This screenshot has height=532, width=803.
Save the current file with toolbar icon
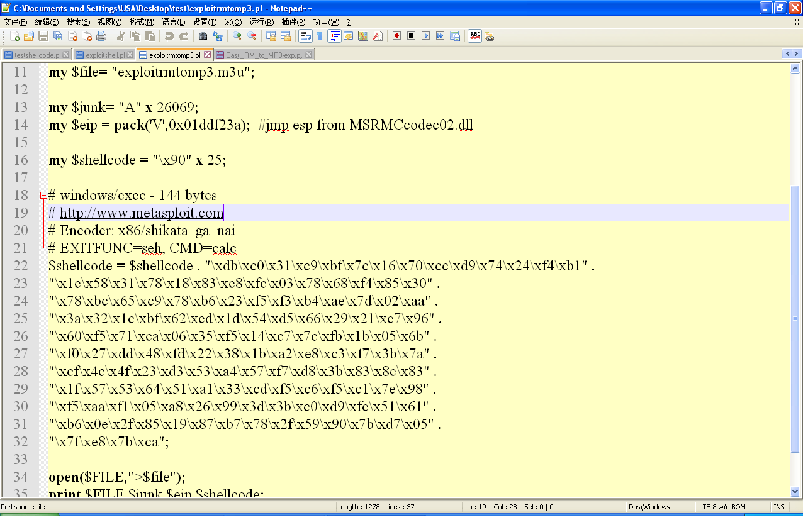point(43,36)
